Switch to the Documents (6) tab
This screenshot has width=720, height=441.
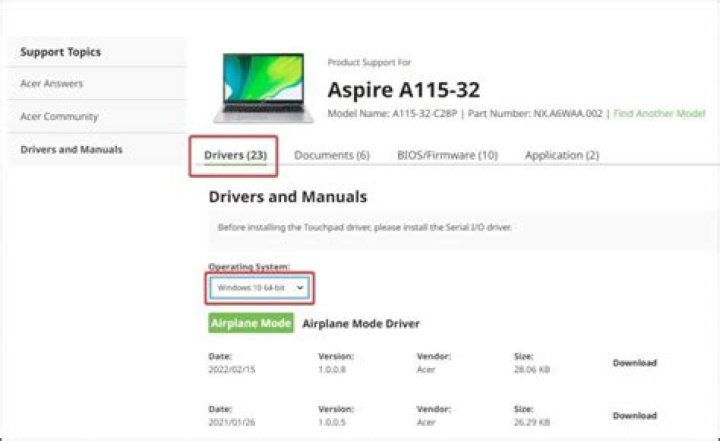(332, 155)
